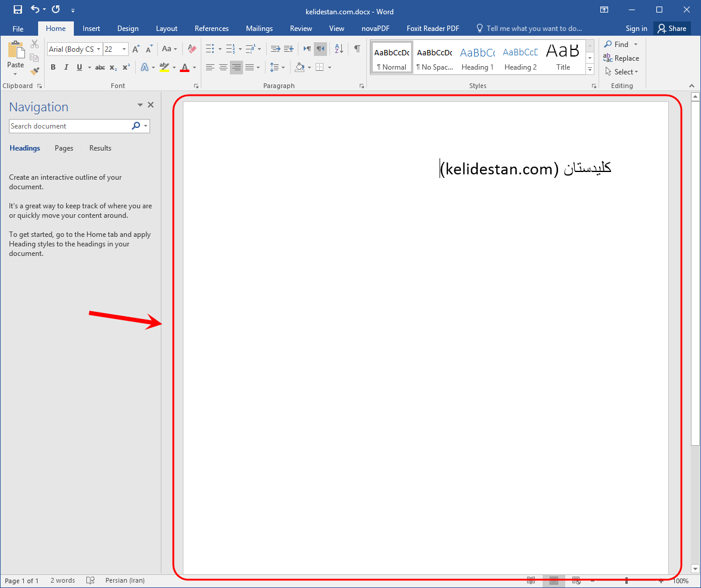Apply the red font color
Viewport: 701px width, 588px height.
point(185,67)
